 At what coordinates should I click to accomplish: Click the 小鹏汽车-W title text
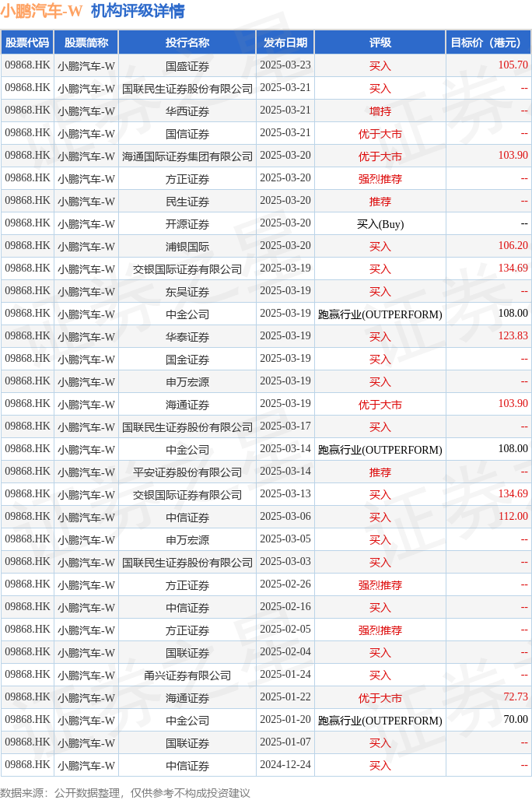41,11
